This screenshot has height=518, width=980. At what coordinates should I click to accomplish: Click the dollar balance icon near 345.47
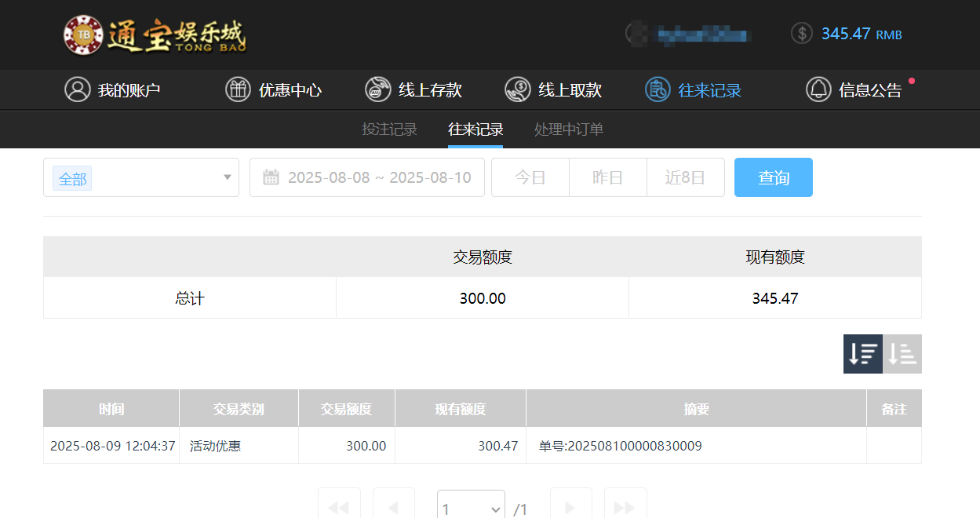pyautogui.click(x=801, y=34)
